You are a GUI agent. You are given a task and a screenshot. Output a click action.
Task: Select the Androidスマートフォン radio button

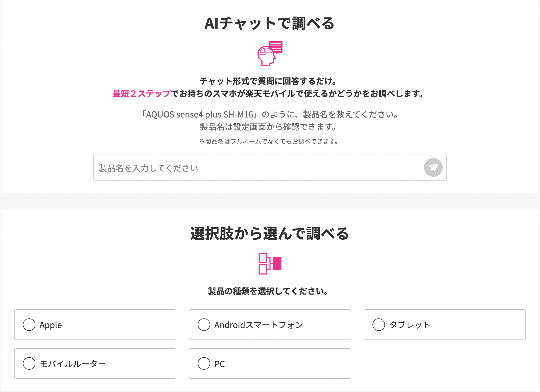tap(204, 325)
